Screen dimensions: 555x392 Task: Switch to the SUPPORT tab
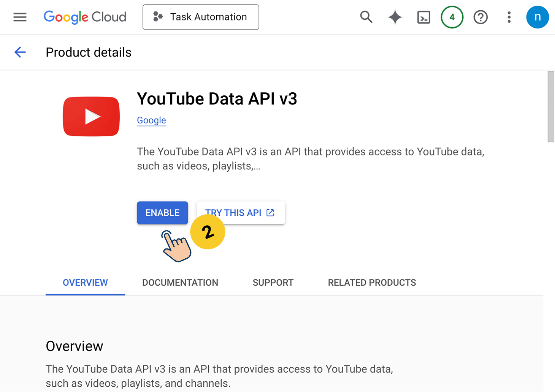[273, 283]
